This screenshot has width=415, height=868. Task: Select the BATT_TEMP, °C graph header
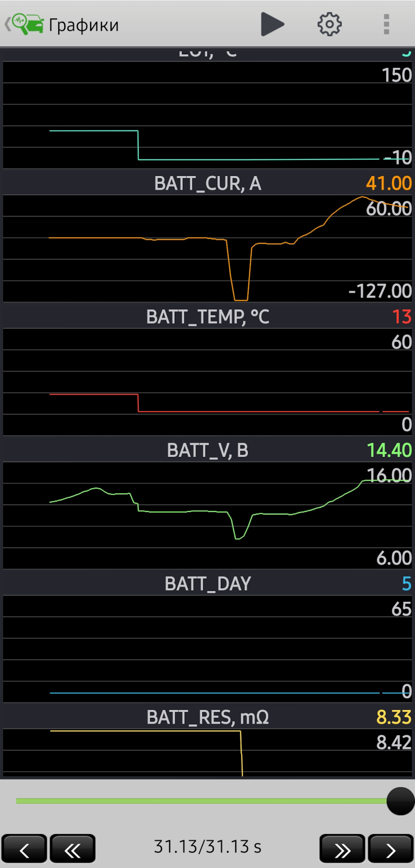click(207, 317)
